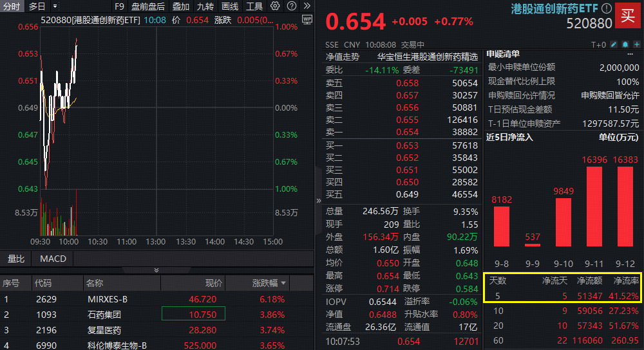The image size is (644, 350).
Task: Toggle 盘前盘后 display in toolbar
Action: (x=147, y=6)
